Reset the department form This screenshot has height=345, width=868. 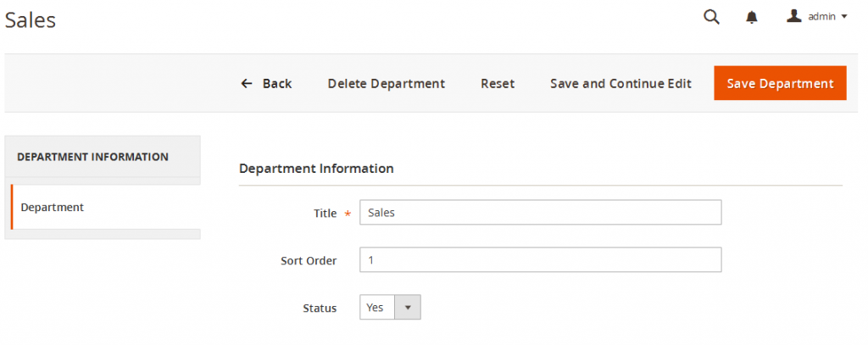498,84
